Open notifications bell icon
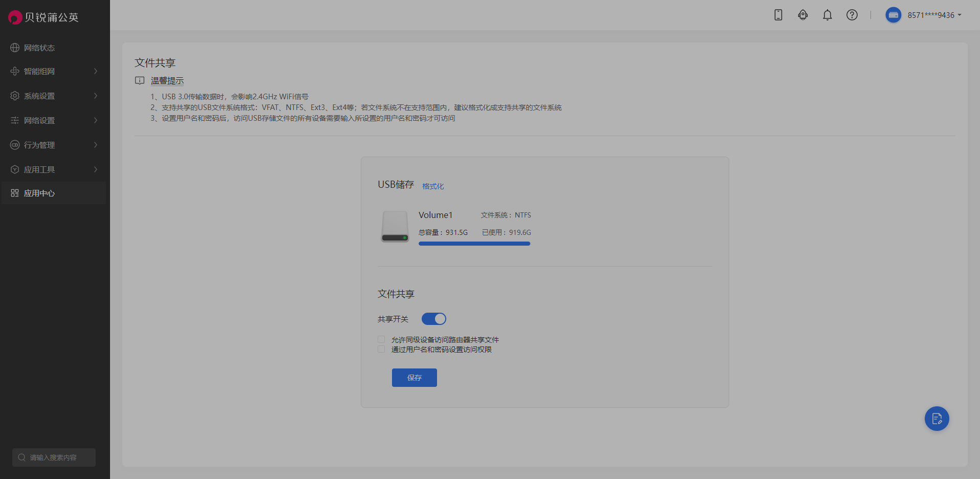 click(x=827, y=15)
